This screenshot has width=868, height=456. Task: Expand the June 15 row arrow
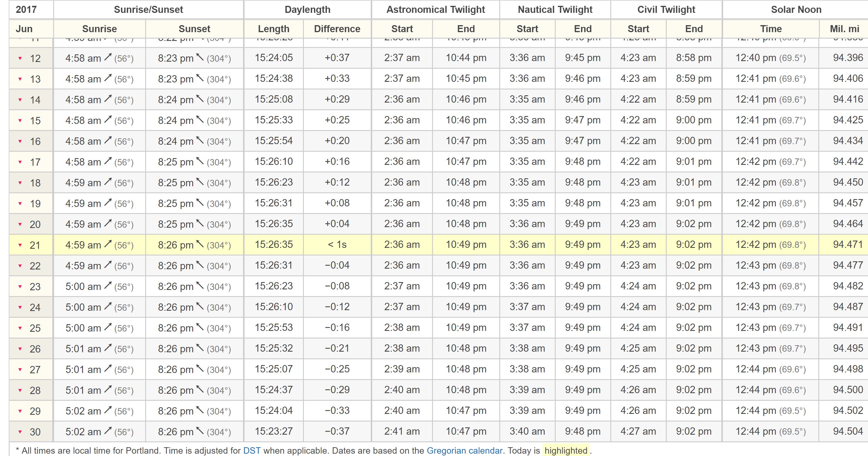click(20, 121)
